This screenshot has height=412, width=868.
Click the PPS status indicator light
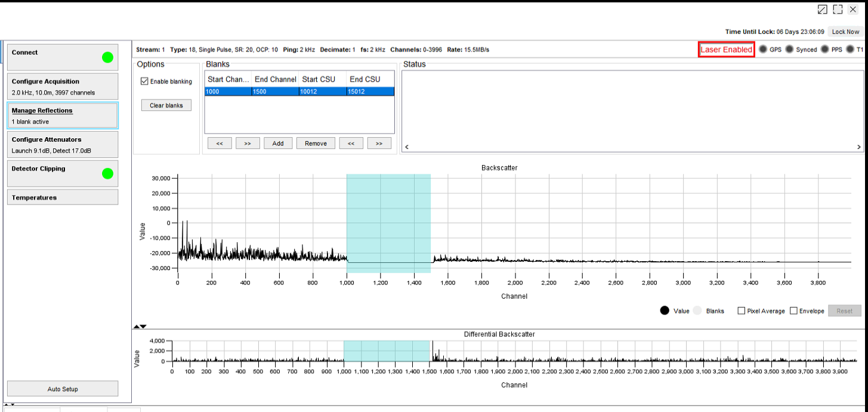coord(825,49)
